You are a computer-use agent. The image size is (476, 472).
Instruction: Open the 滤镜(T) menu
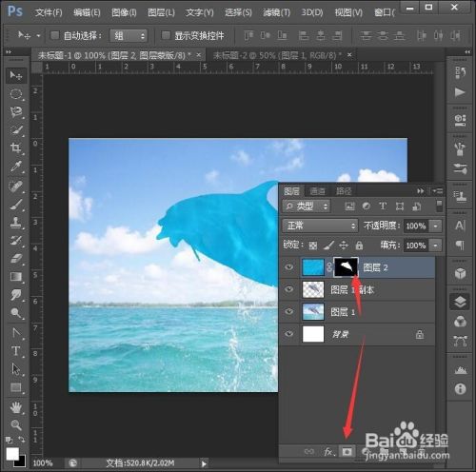(x=276, y=12)
